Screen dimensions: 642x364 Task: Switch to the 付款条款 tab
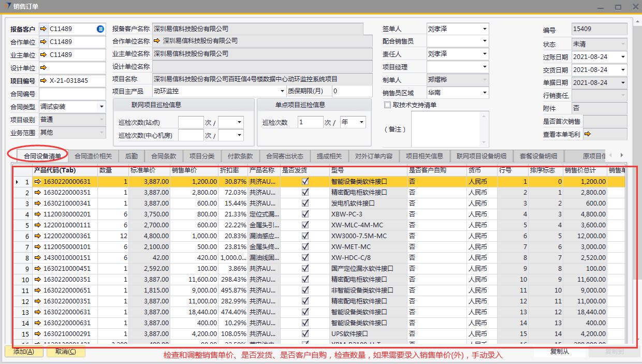(237, 156)
